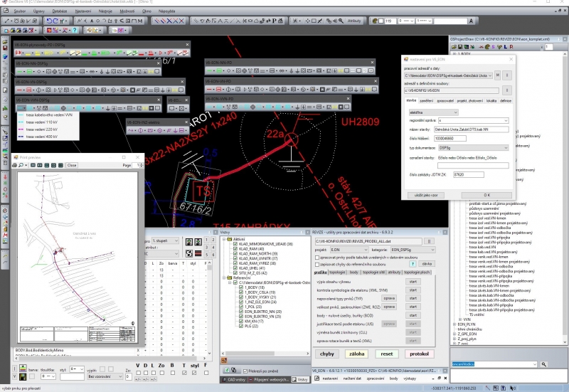Screen dimensions: 569x392
Task: Click the undo arrow in main toolbar
Action: [x=48, y=21]
